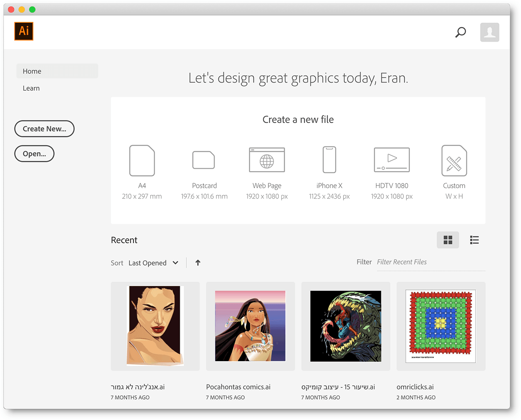Choose the Web Page preset icon
This screenshot has height=420, width=521.
pos(267,160)
